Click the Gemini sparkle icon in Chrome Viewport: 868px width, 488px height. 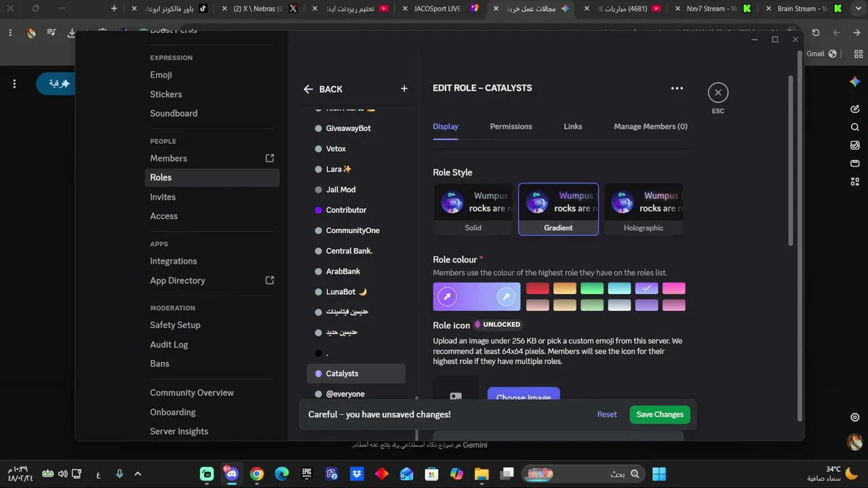tap(855, 82)
